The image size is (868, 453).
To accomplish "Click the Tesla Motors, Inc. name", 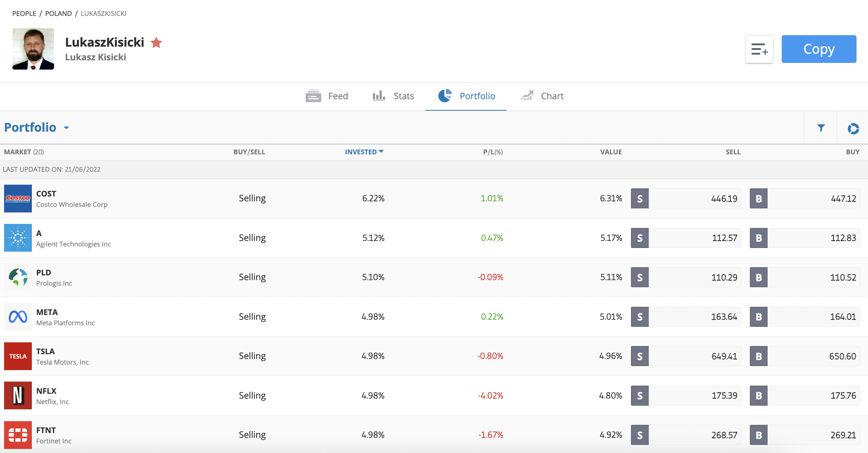I will (x=63, y=362).
